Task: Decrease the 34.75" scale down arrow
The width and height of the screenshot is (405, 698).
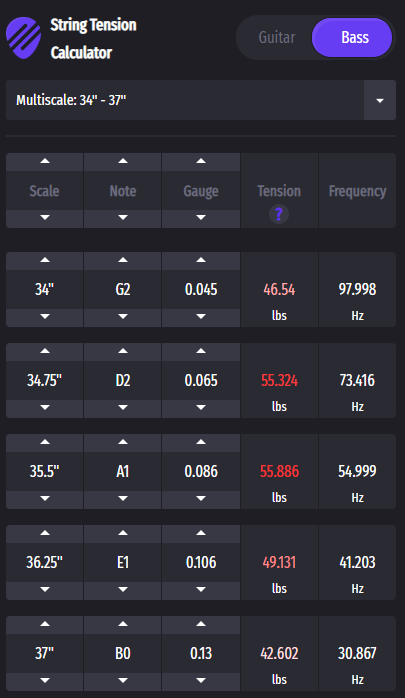Action: 45,409
